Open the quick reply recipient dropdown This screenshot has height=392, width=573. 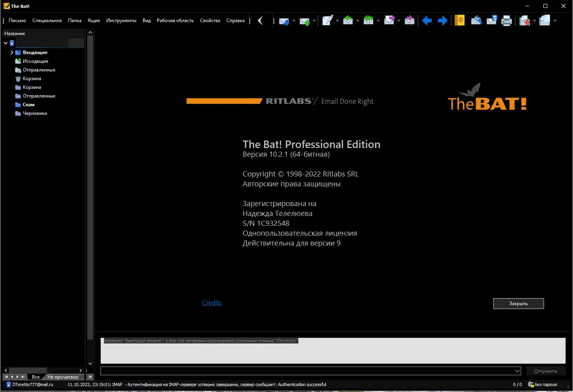[x=517, y=371]
